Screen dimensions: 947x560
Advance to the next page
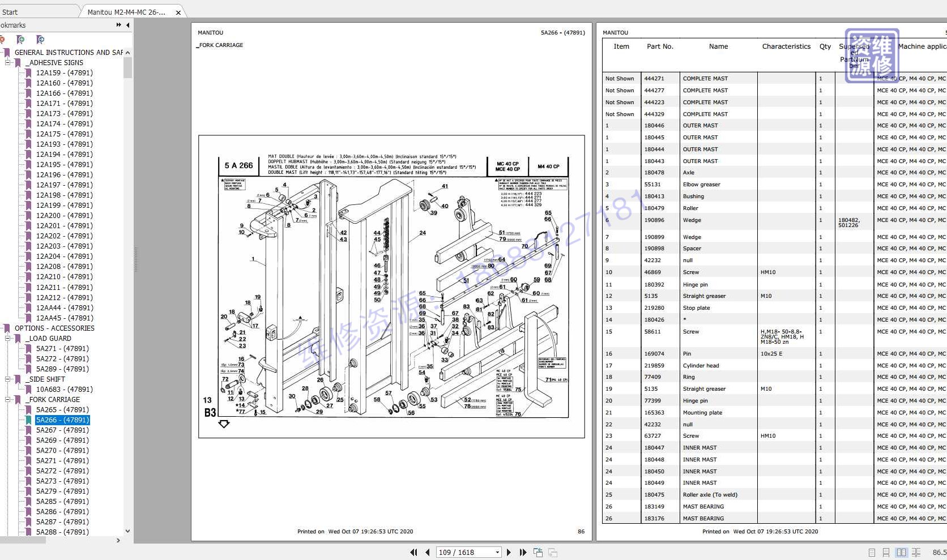pos(509,552)
